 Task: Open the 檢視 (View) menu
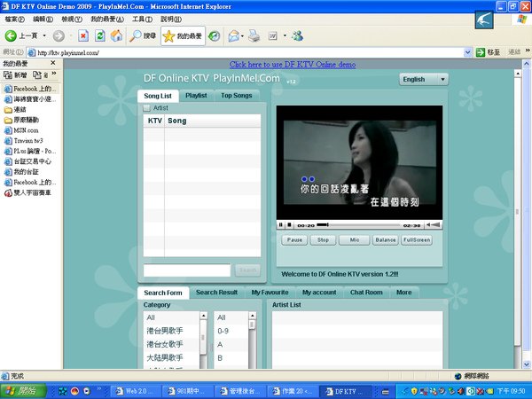tap(72, 19)
